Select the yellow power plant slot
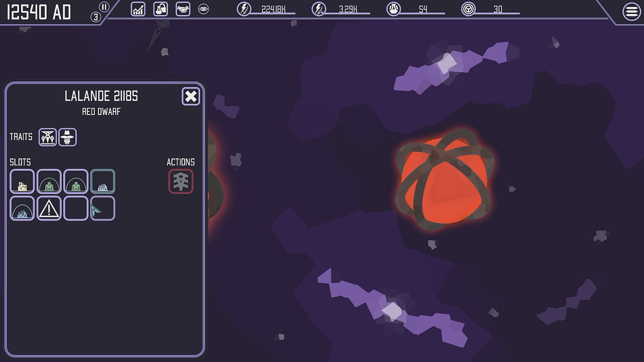The width and height of the screenshot is (644, 362). (x=22, y=181)
